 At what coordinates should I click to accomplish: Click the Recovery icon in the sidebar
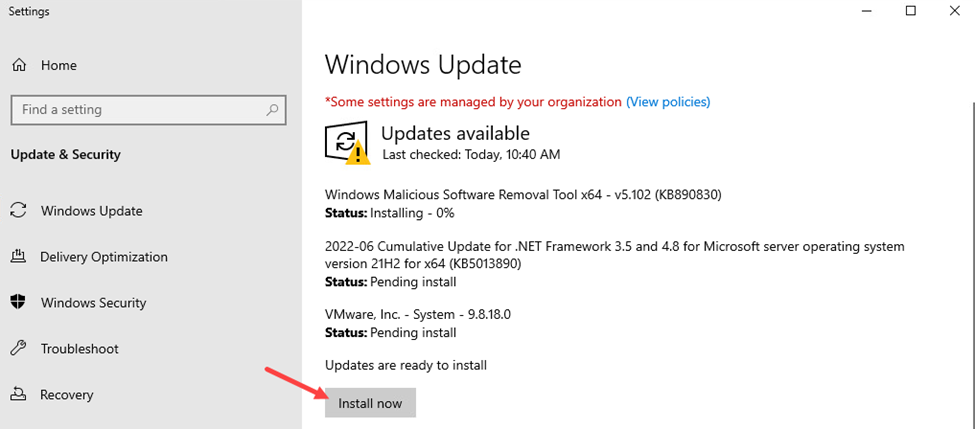[19, 394]
